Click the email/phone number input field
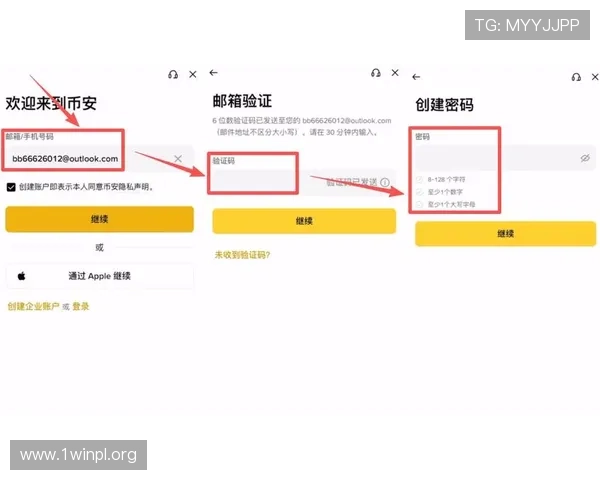 [99, 158]
